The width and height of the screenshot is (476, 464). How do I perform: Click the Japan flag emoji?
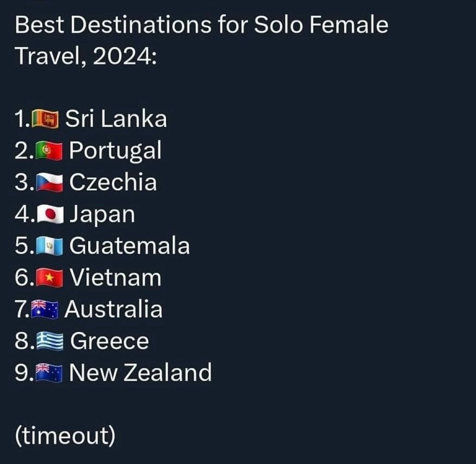tap(50, 214)
